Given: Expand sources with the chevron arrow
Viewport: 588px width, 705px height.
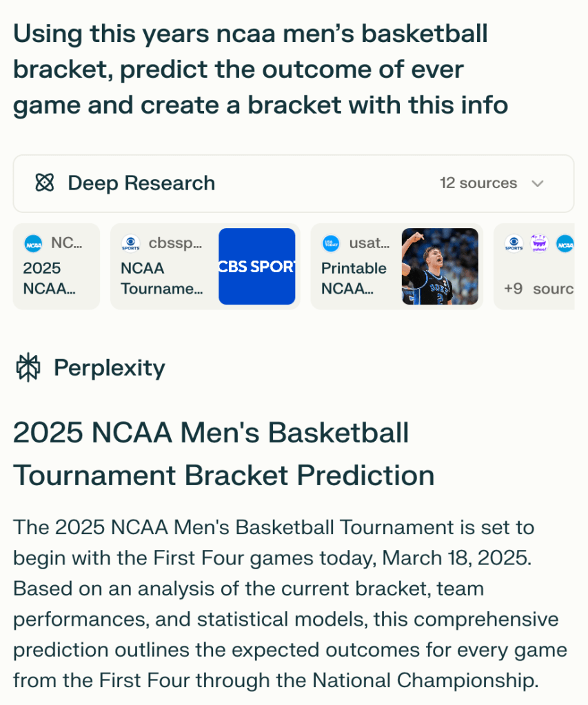Looking at the screenshot, I should [x=538, y=183].
